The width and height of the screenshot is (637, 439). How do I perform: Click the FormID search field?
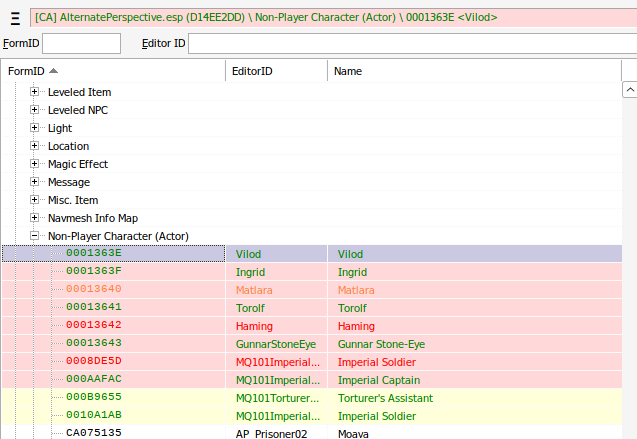pos(81,43)
